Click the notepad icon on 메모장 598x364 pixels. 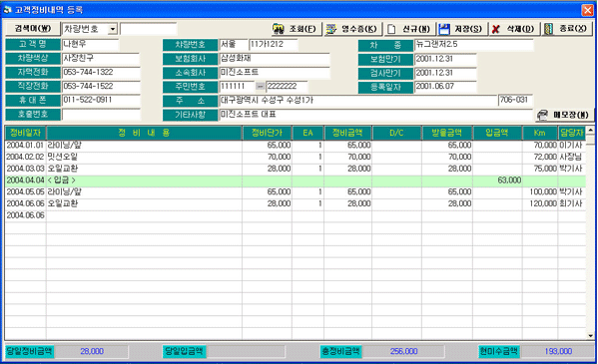coord(542,115)
